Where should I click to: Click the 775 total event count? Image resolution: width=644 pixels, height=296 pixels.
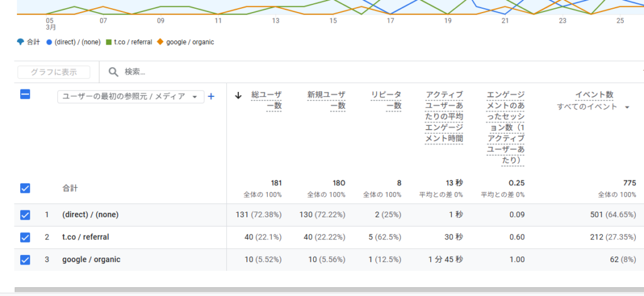point(629,183)
